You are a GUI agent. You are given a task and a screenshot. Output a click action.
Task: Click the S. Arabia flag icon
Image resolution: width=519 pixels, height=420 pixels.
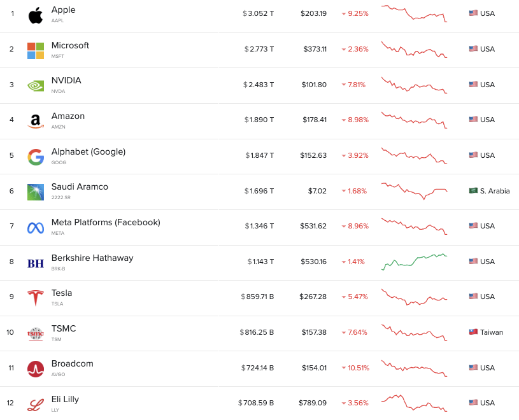click(473, 190)
